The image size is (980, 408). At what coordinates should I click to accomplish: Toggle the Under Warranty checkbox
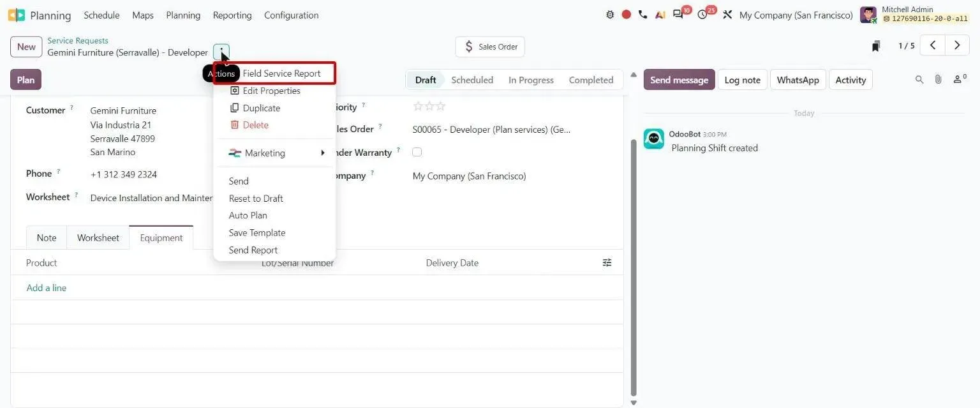pyautogui.click(x=417, y=152)
